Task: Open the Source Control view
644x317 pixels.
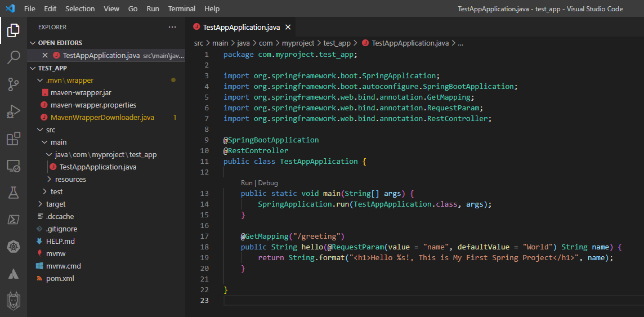Action: [13, 84]
